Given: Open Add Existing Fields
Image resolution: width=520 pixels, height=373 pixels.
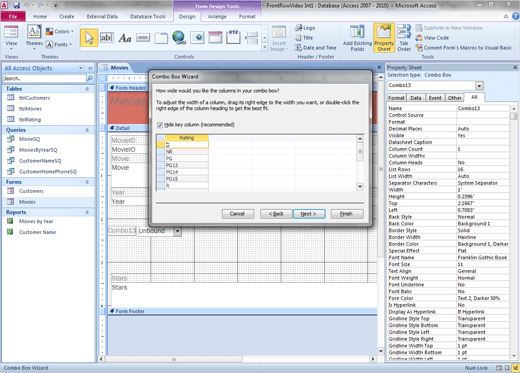Looking at the screenshot, I should click(357, 38).
